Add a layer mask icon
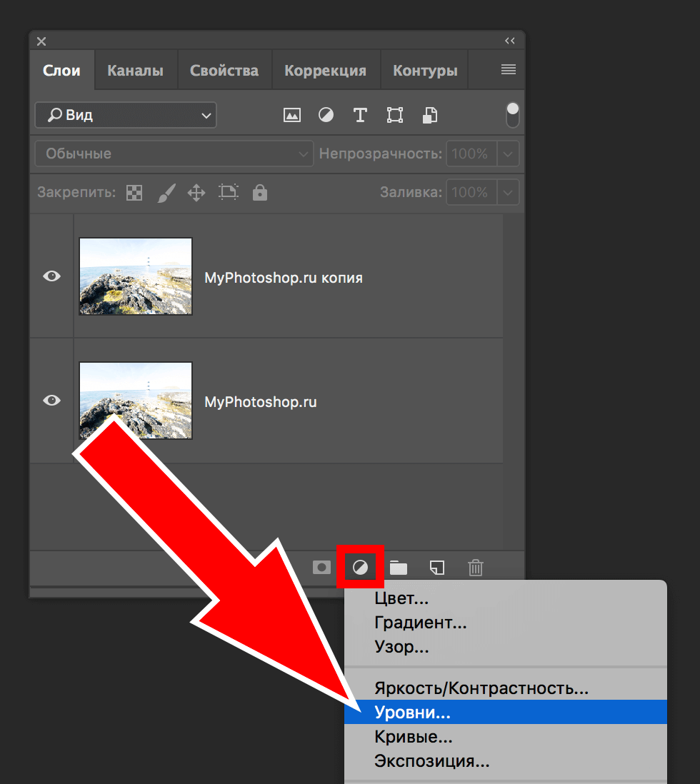The width and height of the screenshot is (700, 784). pyautogui.click(x=322, y=568)
